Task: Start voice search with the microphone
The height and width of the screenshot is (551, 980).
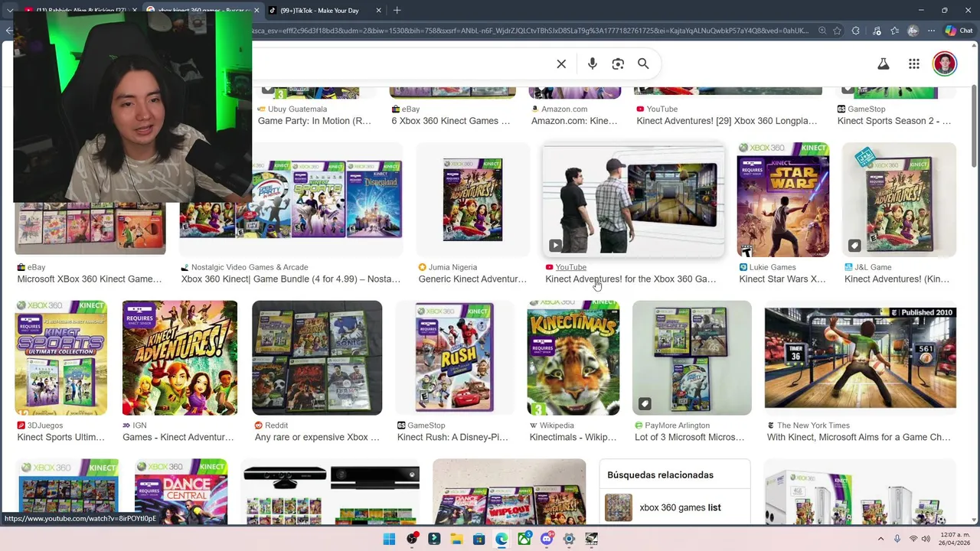Action: (592, 64)
